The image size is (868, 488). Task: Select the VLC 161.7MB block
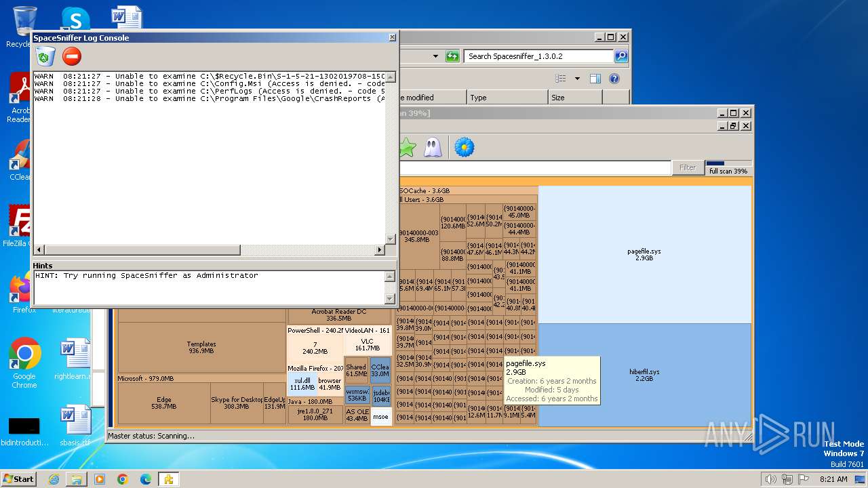click(x=367, y=344)
